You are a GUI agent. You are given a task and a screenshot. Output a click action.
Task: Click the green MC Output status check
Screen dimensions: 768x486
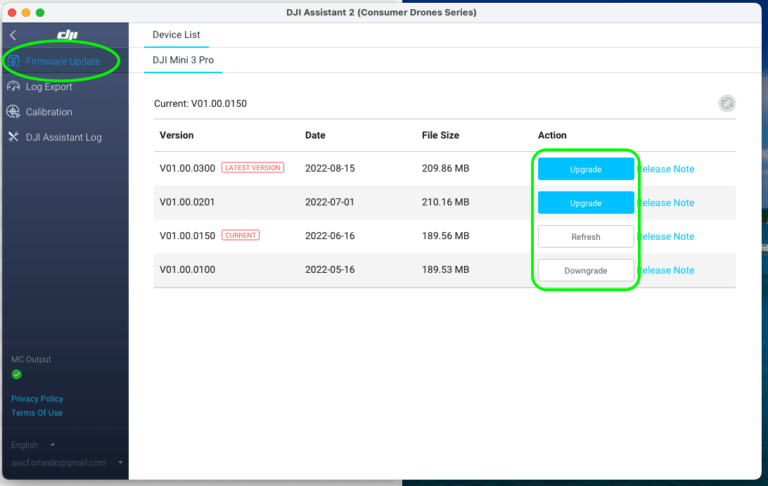[17, 375]
